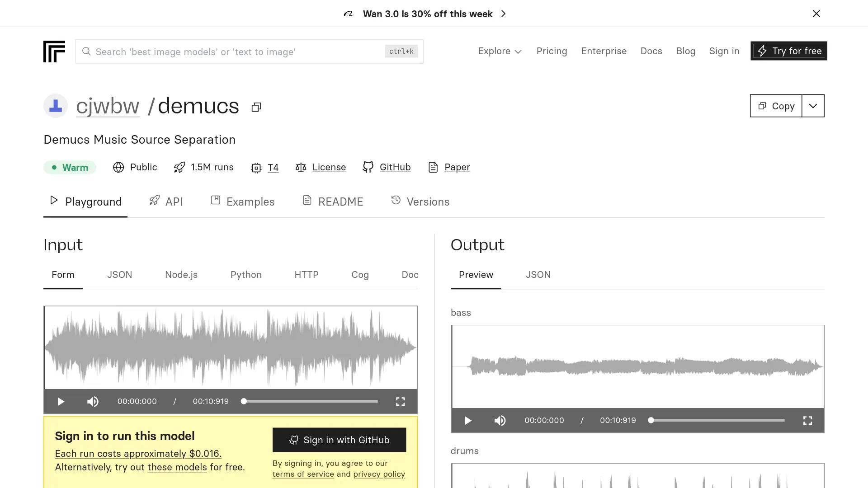Select the Node.js input tab

coord(181,275)
